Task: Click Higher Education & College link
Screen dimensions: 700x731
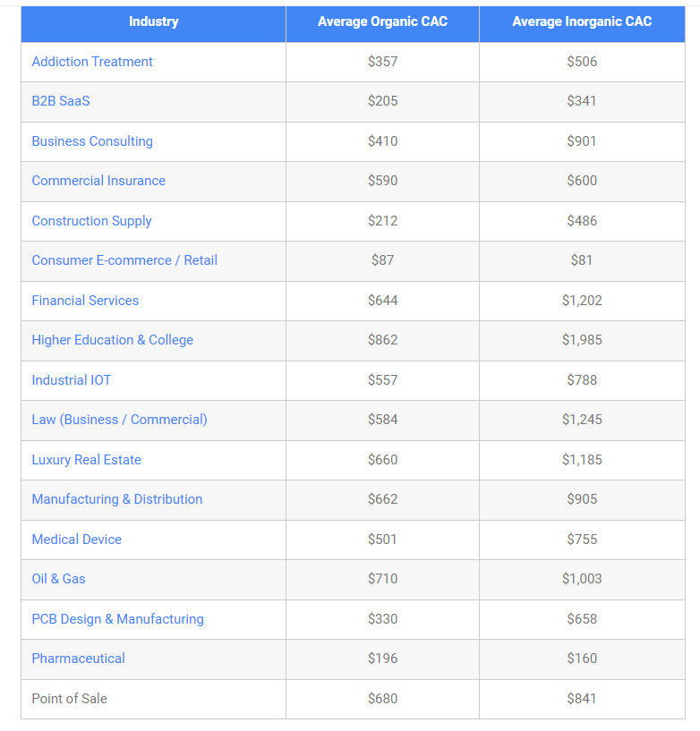Action: [112, 340]
